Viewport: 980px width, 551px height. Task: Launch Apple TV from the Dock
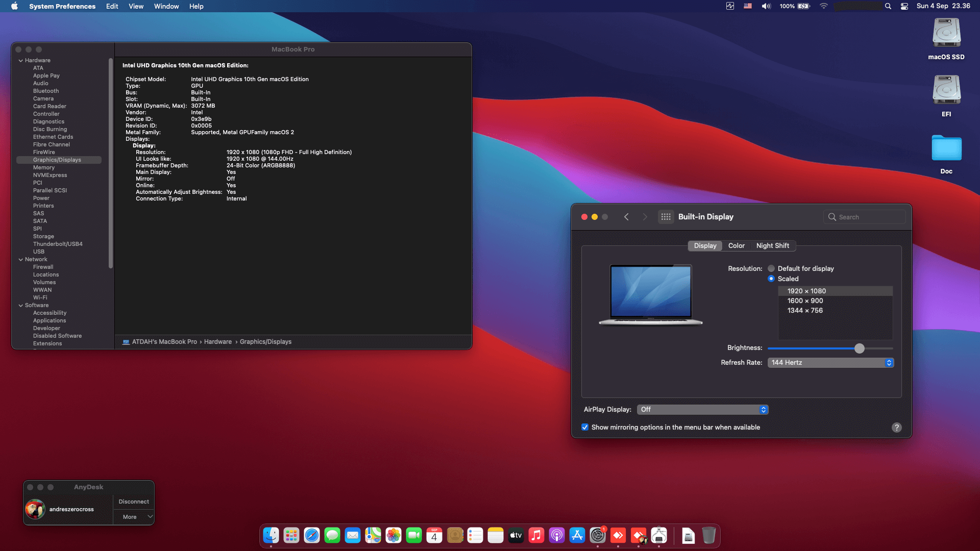(x=516, y=535)
